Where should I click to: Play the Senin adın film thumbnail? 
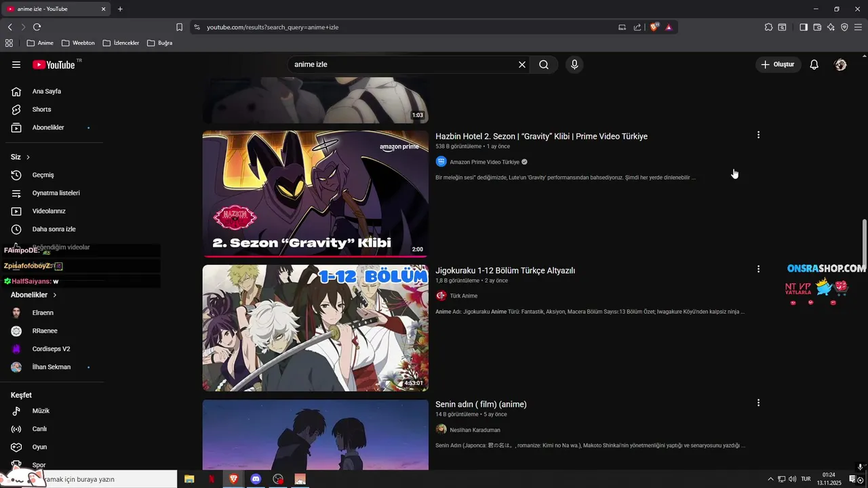[x=315, y=434]
